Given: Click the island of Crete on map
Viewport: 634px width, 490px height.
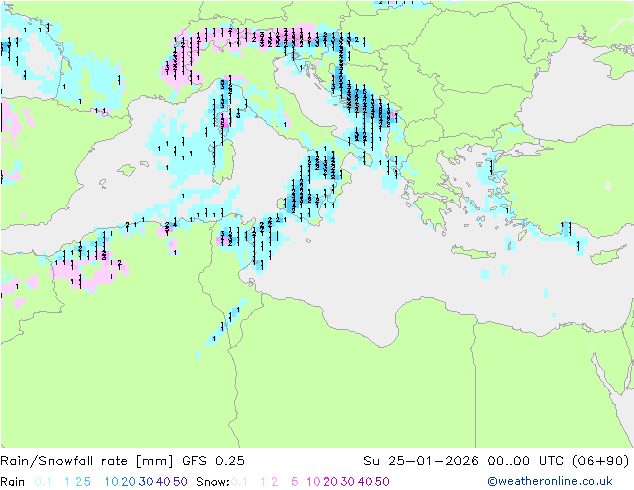Looking at the screenshot, I should [x=473, y=252].
